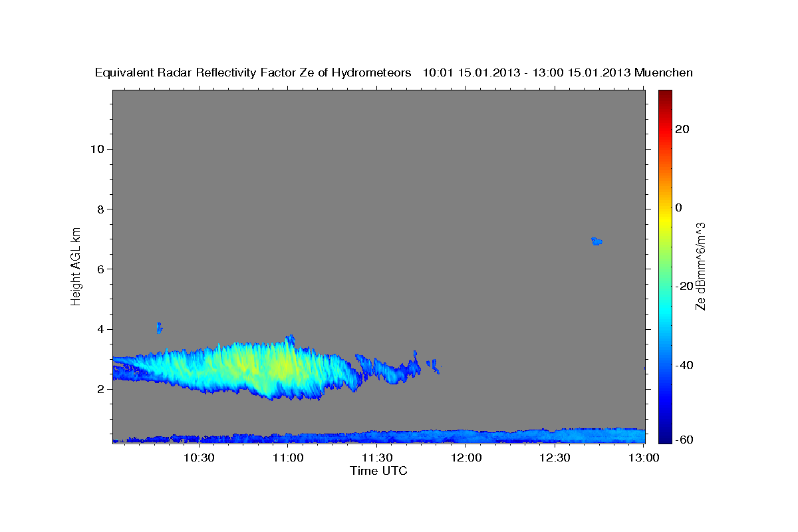
Task: Click the height tick label 8
Action: [100, 209]
